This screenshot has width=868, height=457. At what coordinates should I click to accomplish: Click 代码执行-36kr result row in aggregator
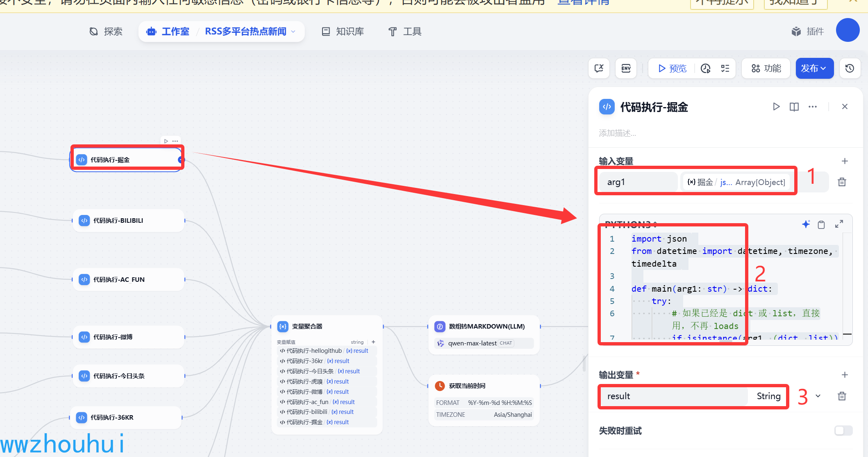tap(327, 361)
